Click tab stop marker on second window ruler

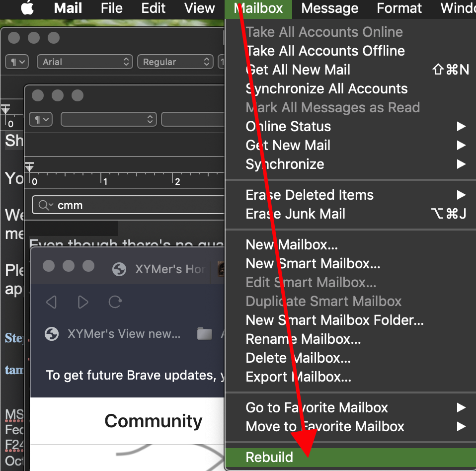pyautogui.click(x=29, y=167)
